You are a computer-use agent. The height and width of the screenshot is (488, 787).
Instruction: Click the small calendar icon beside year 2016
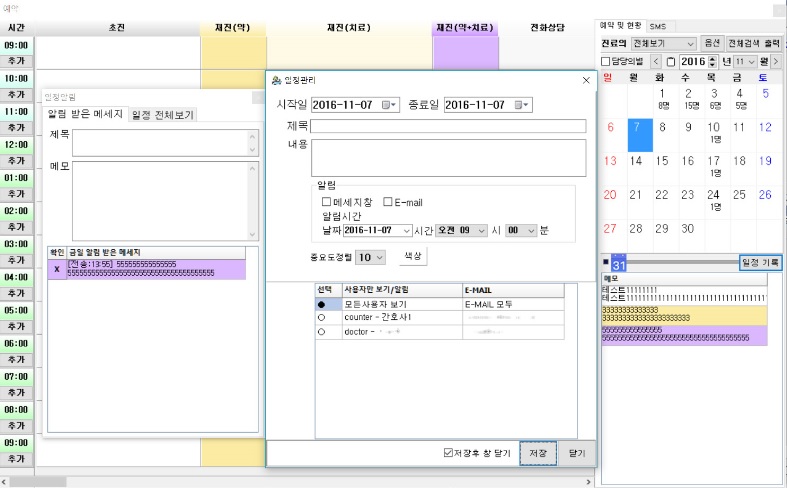(670, 62)
